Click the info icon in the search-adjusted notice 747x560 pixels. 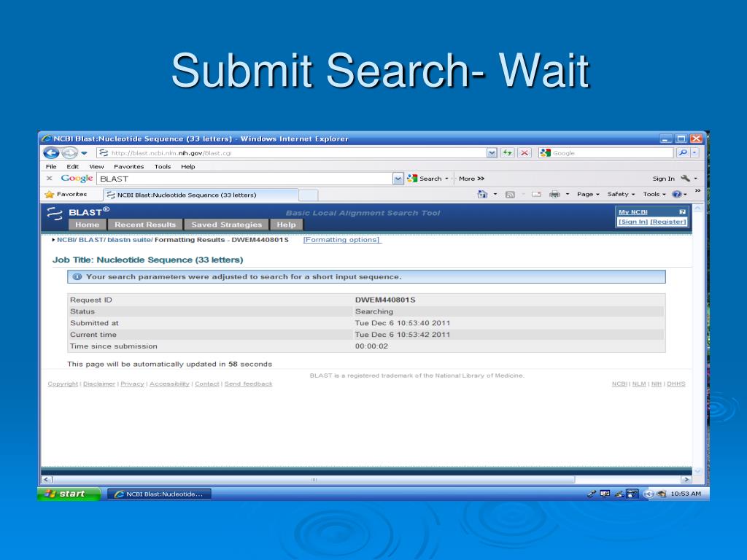[77, 277]
